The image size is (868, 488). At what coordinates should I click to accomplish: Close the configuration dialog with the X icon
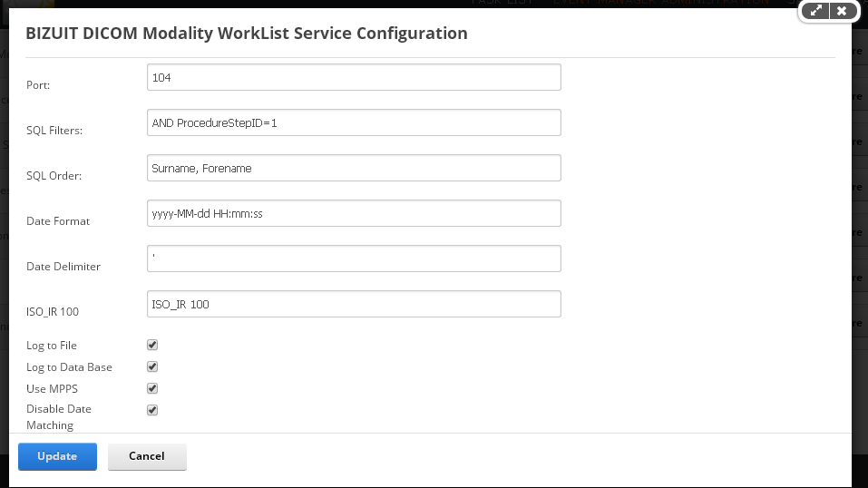pyautogui.click(x=842, y=11)
